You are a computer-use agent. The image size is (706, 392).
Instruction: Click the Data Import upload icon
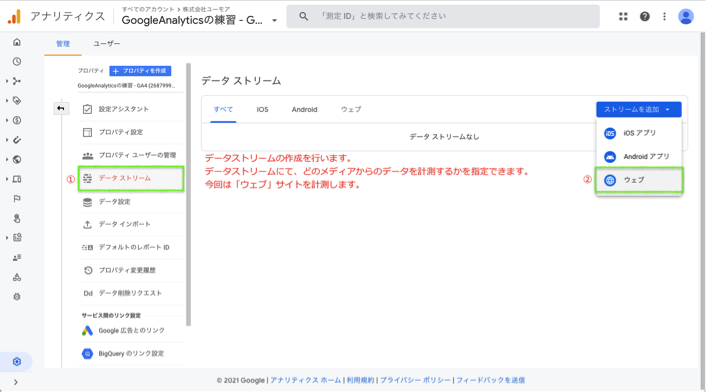(87, 224)
